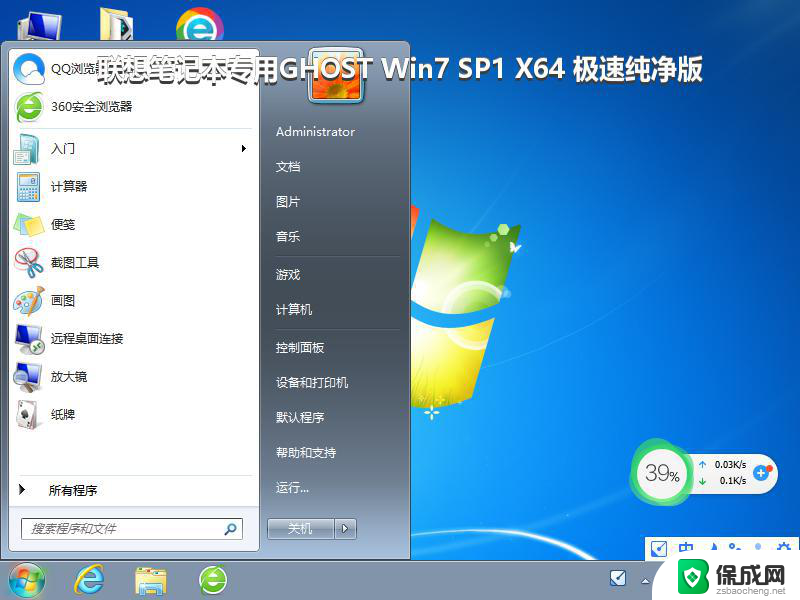Open the Administrator personal folder
800x600 pixels.
click(x=315, y=132)
